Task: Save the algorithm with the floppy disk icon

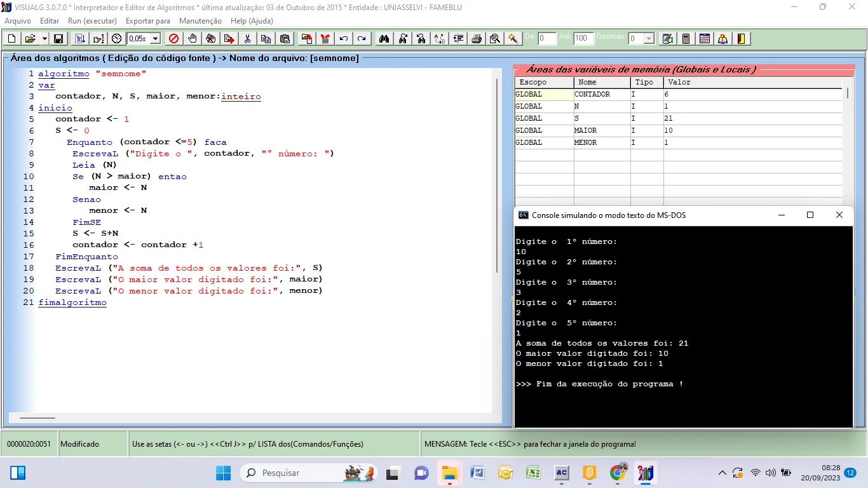Action: pos(58,39)
